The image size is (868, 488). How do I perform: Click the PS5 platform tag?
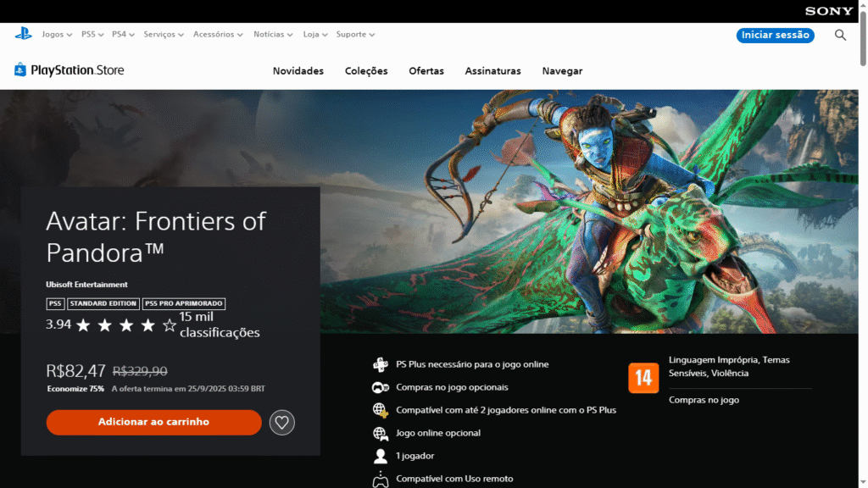click(55, 304)
